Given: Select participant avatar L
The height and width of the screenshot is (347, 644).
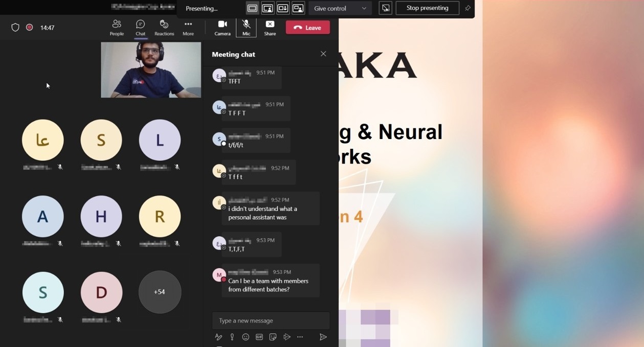Looking at the screenshot, I should [160, 140].
